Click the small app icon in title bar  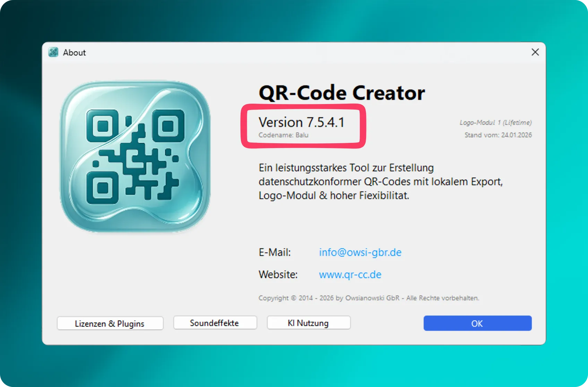click(53, 52)
